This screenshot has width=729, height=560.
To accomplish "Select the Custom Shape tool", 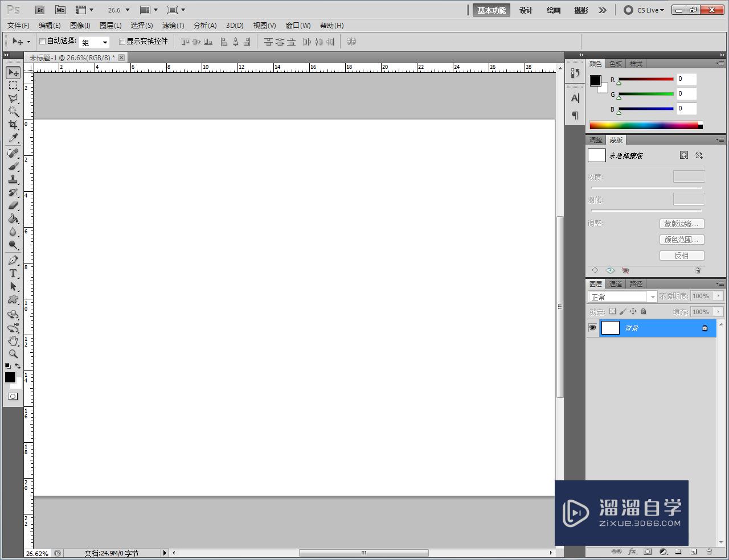I will pos(13,299).
